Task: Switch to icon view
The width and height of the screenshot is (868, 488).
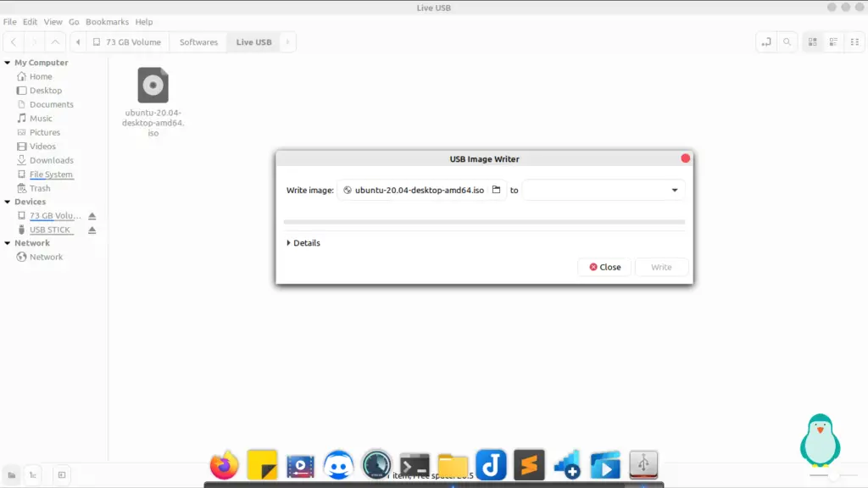Action: [x=813, y=42]
